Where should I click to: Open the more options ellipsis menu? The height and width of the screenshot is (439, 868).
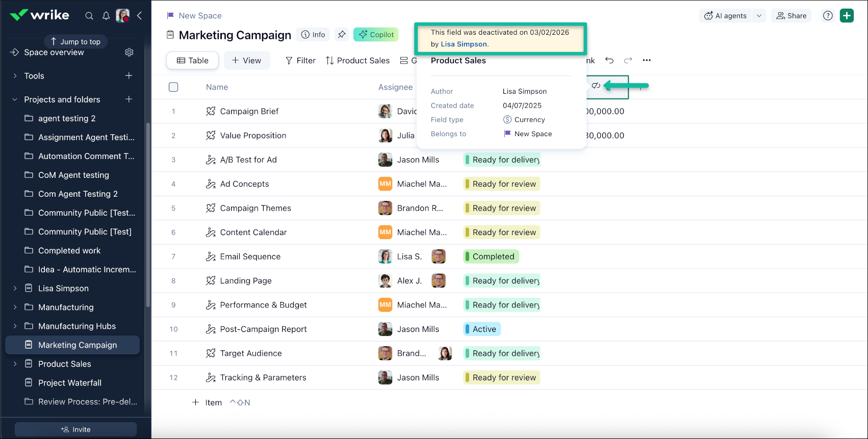pos(647,60)
